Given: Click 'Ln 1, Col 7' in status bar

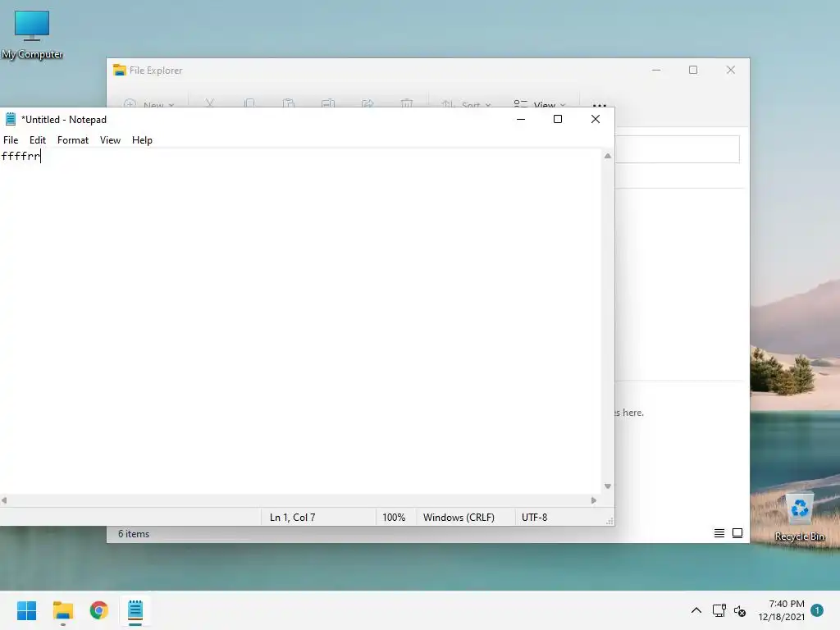Looking at the screenshot, I should tap(293, 518).
